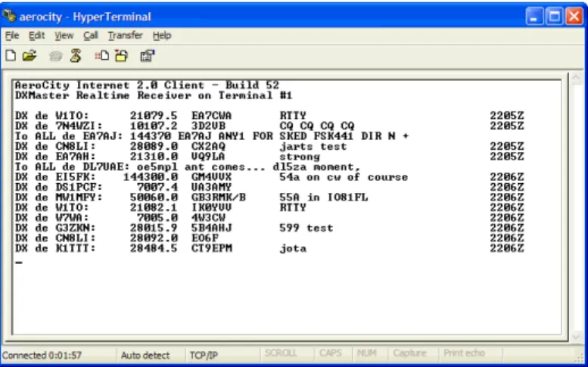Click the To ALL de EA7AJ line

tap(212, 135)
